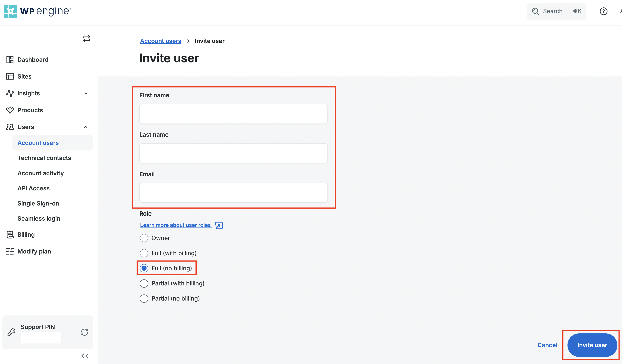Select Full (with billing) role
The image size is (622, 364).
[144, 253]
